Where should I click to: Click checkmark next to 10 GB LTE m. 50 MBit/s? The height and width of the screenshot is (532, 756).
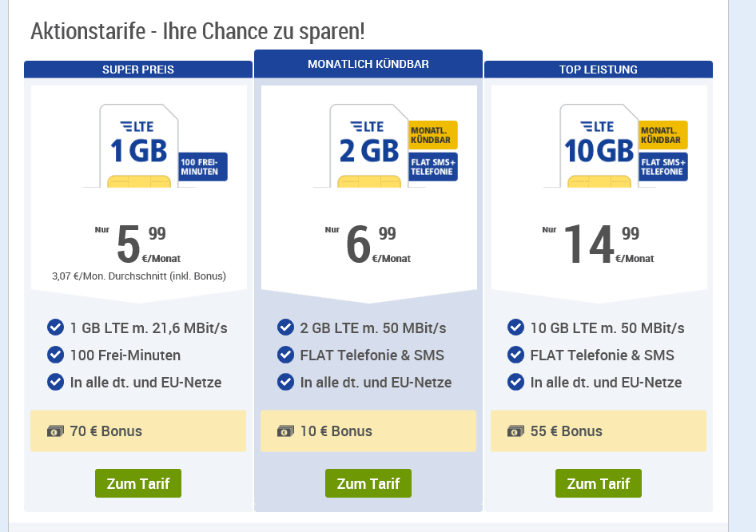coord(515,328)
